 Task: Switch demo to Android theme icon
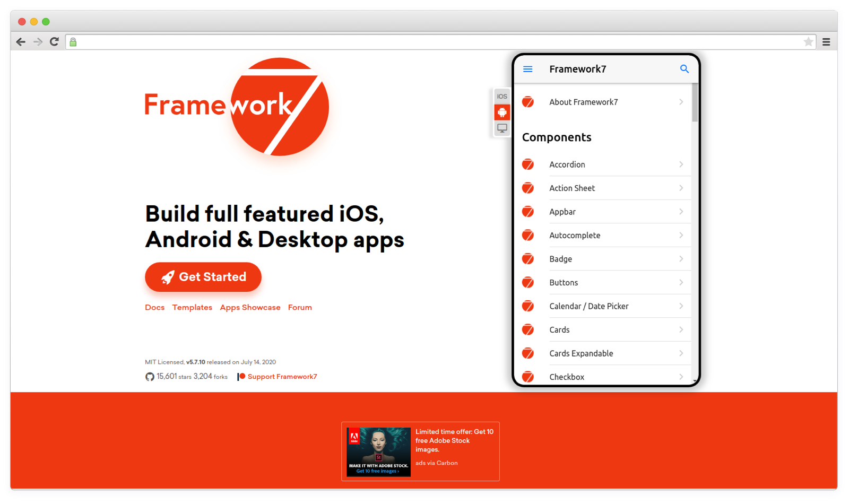click(502, 112)
